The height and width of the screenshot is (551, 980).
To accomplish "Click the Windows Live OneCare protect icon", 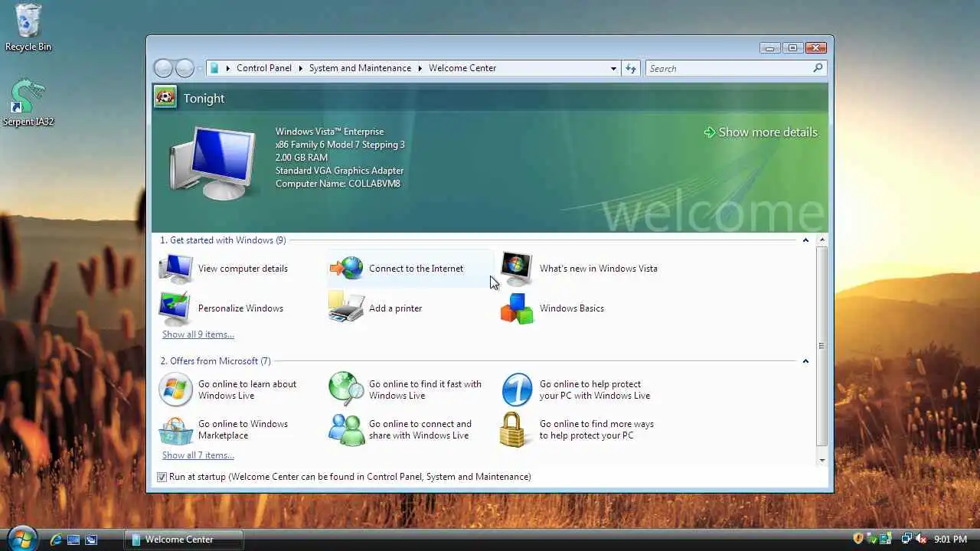I will coord(517,390).
